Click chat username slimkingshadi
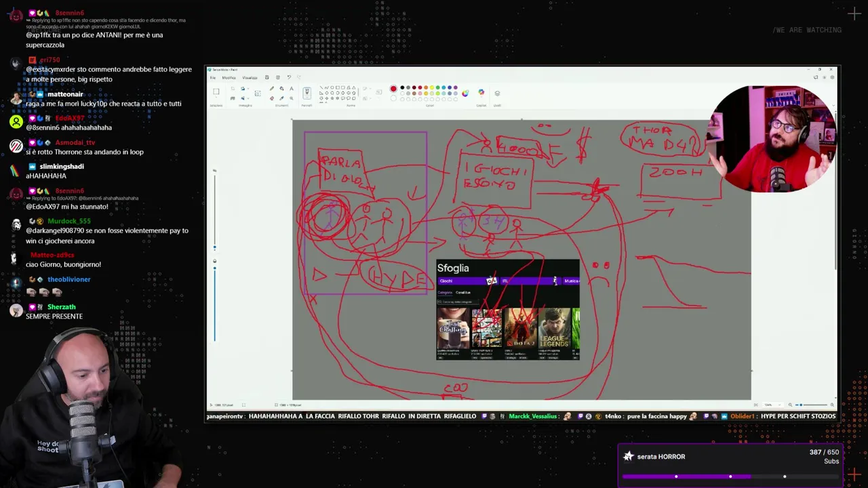868x488 pixels. point(61,166)
